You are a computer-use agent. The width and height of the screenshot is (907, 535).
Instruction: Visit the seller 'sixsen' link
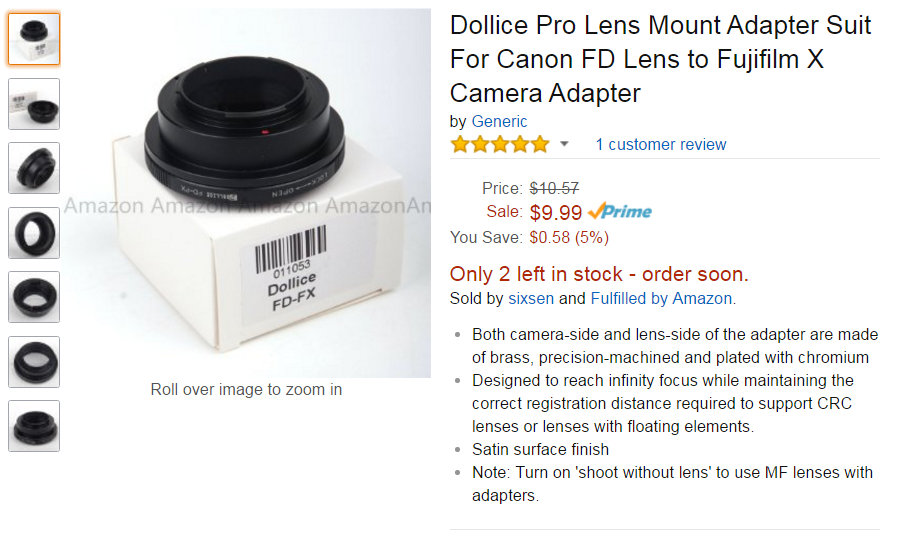pos(531,298)
